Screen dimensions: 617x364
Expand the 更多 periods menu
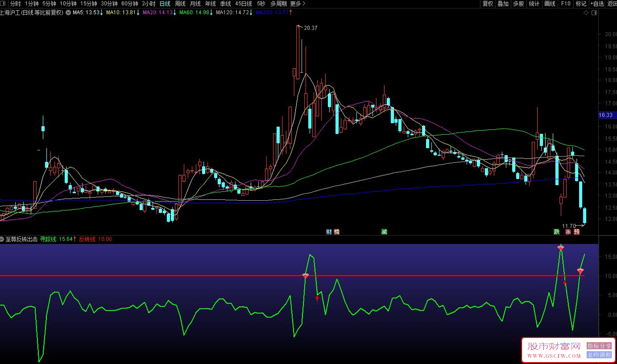coord(298,3)
